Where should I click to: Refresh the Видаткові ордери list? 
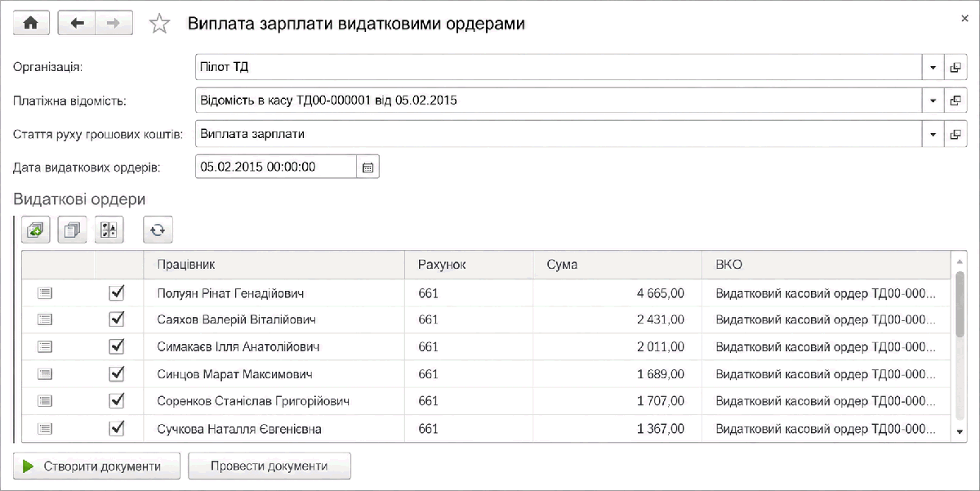click(x=158, y=231)
